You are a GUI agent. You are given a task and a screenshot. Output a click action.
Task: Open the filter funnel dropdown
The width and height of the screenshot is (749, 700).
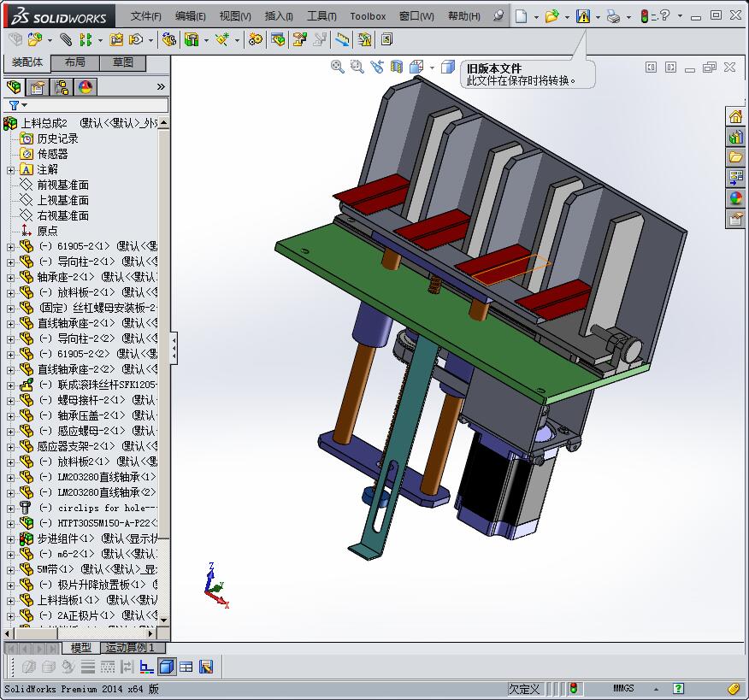[x=18, y=105]
